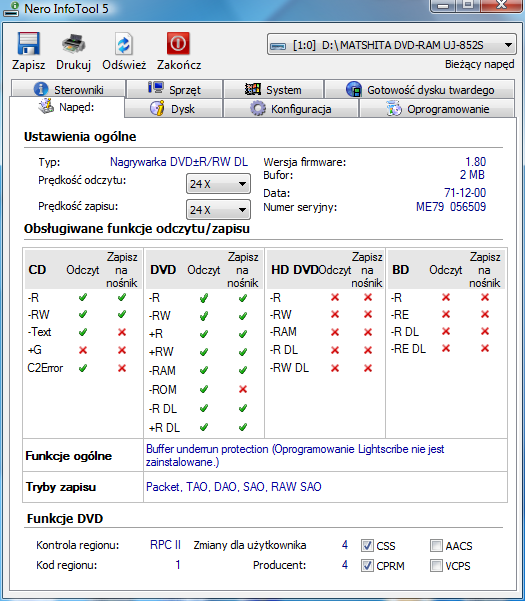
Task: Click the Zapisz label under save icon
Action: click(x=28, y=65)
